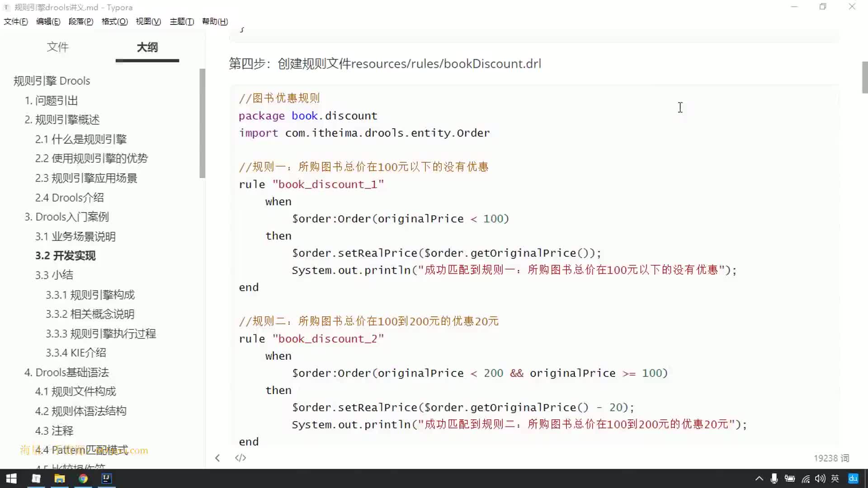The width and height of the screenshot is (868, 488).
Task: Open 3.3.2 相关概念说明 outline item
Action: [90, 314]
